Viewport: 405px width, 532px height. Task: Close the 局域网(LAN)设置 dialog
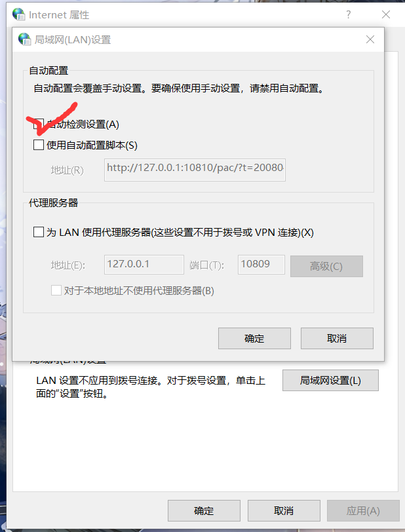pyautogui.click(x=370, y=39)
